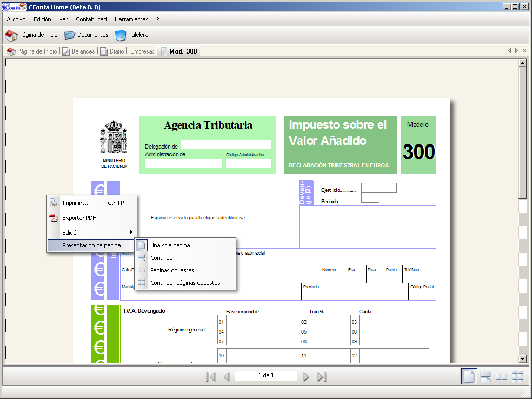
Task: Go to the previous page
Action: pyautogui.click(x=227, y=377)
